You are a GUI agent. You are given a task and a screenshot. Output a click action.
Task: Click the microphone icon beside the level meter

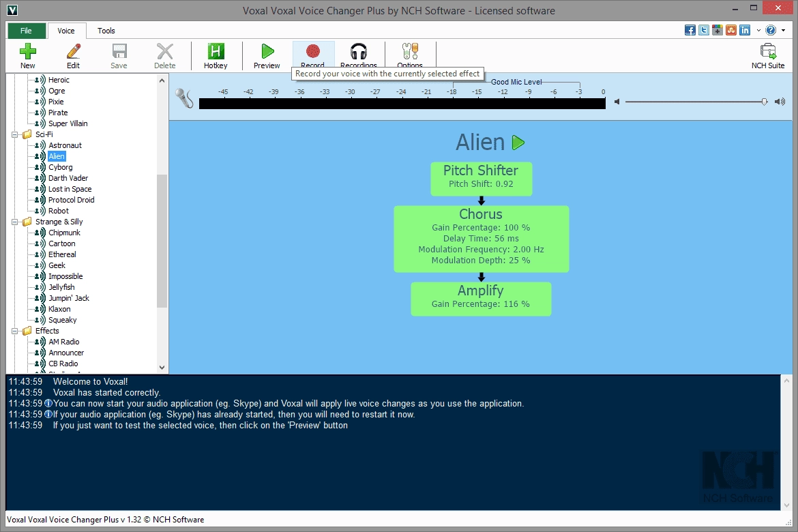184,98
